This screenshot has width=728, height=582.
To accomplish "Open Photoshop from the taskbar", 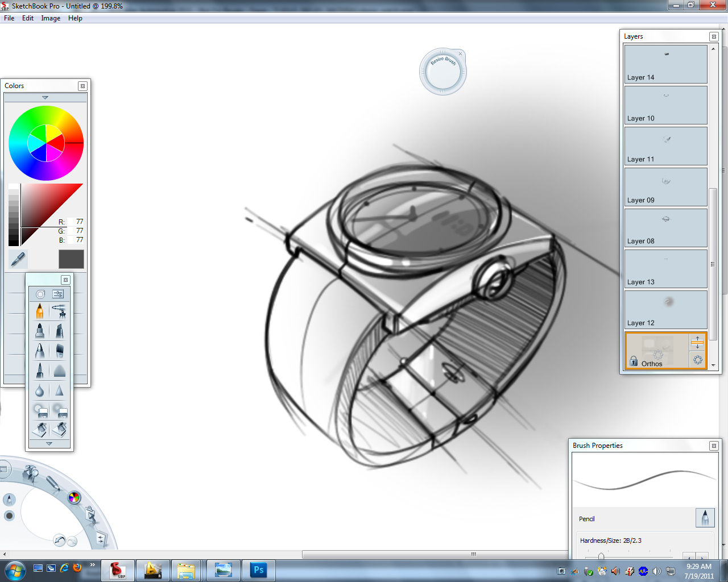I will 258,570.
